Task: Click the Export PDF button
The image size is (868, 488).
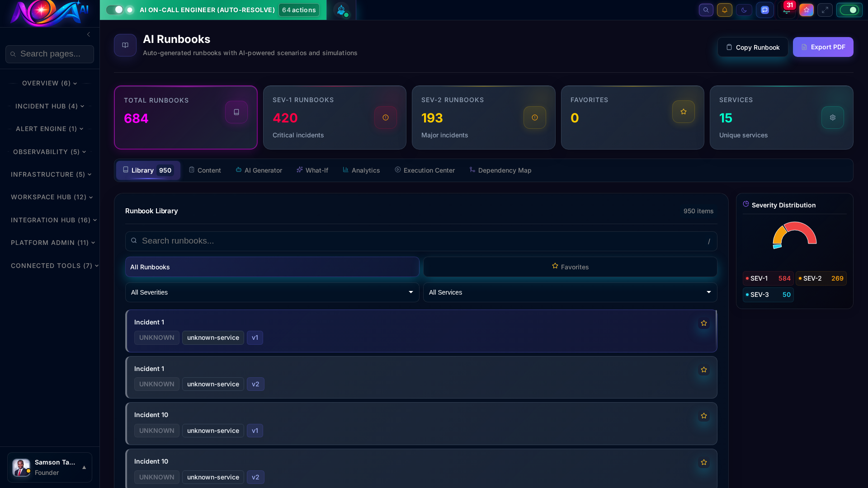Action: tap(823, 47)
